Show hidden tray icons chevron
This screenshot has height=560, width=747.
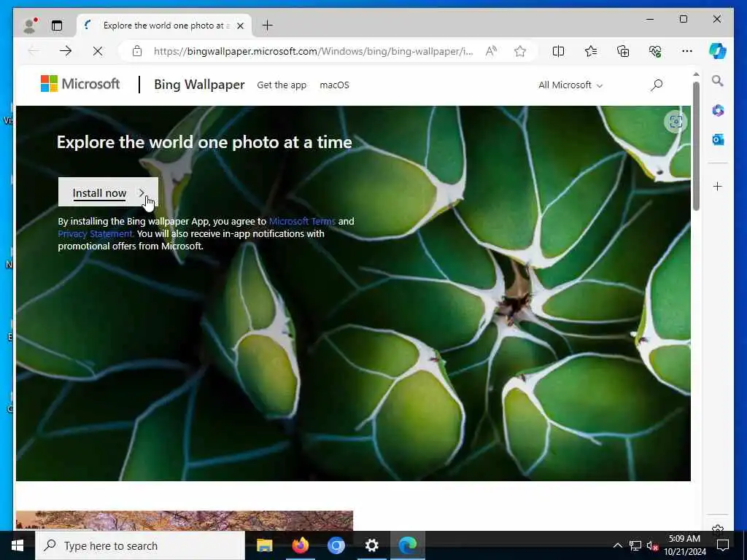click(617, 545)
